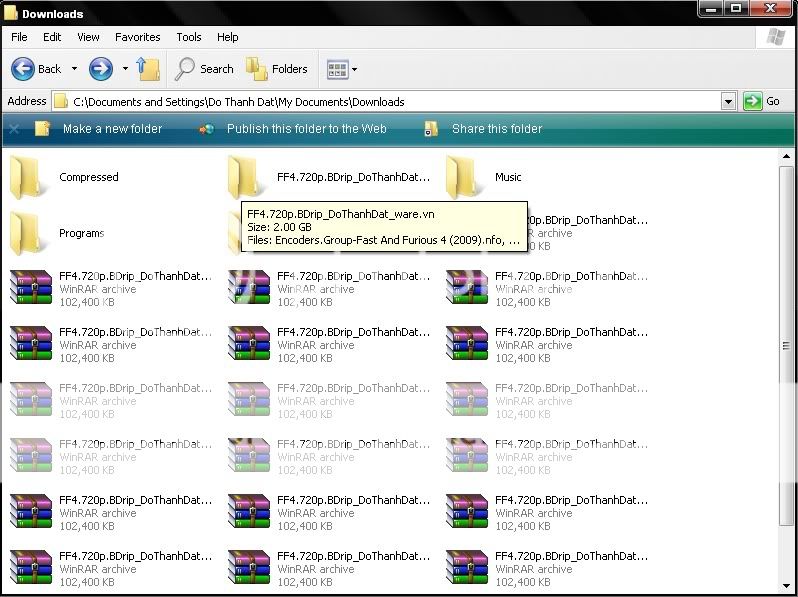Close the folder tasks bar

tap(14, 129)
